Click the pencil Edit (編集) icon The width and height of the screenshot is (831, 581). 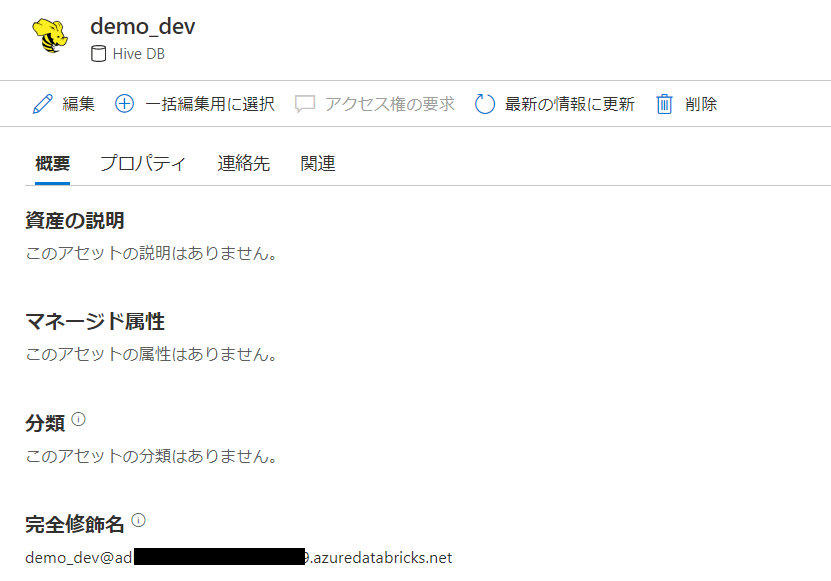coord(42,103)
